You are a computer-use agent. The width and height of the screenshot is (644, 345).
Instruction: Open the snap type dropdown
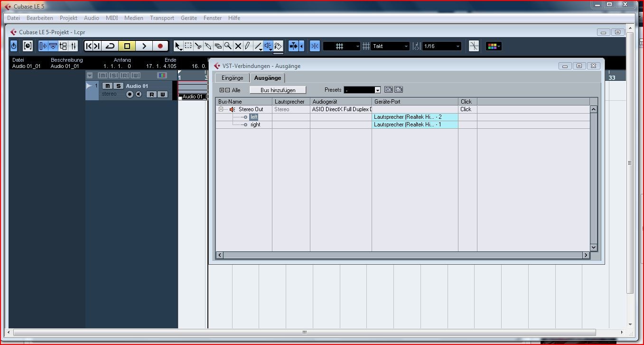(x=342, y=46)
